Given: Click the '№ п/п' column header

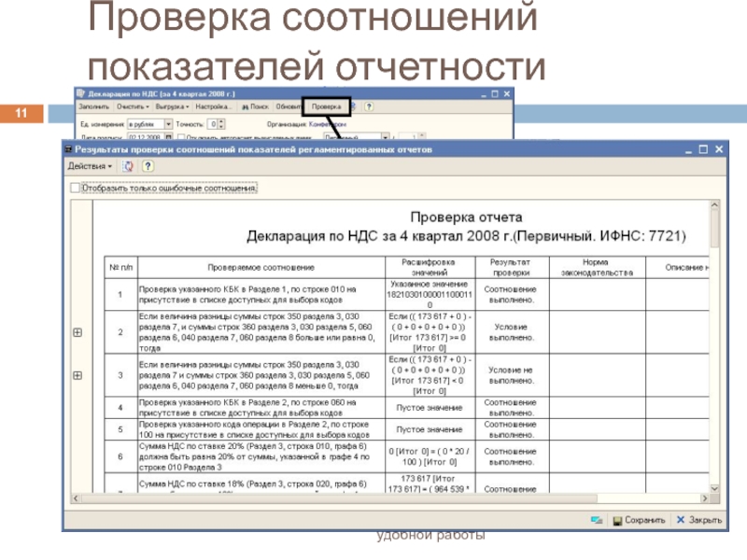Looking at the screenshot, I should [121, 268].
